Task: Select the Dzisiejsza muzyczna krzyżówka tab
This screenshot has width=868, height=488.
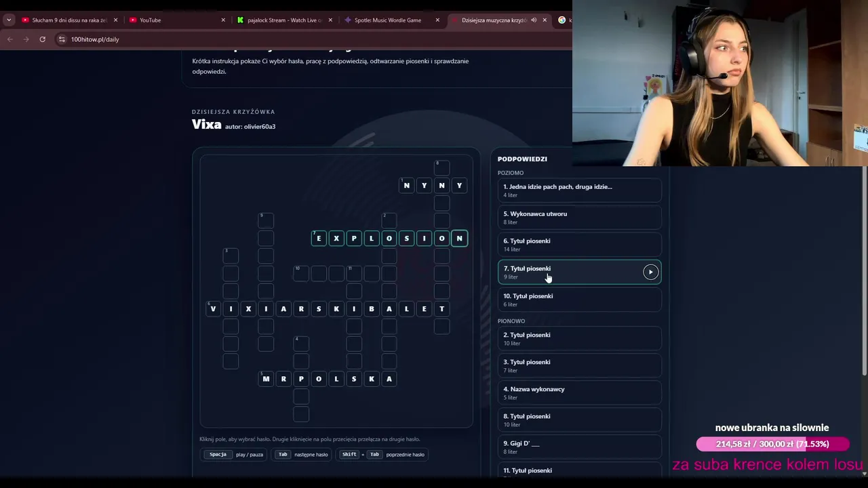Action: coord(494,20)
